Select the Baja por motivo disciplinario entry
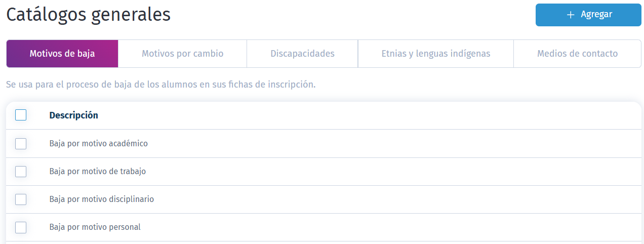 324,199
